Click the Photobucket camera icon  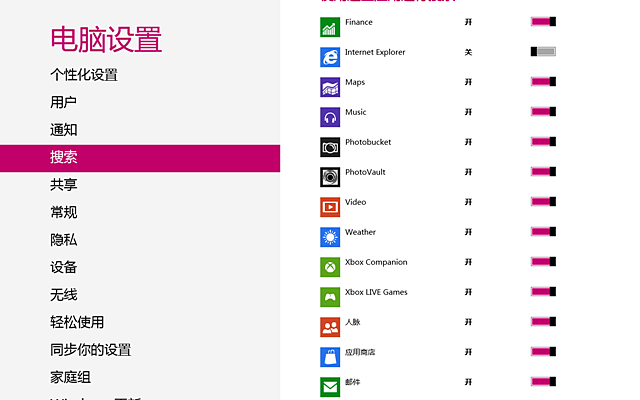(330, 147)
